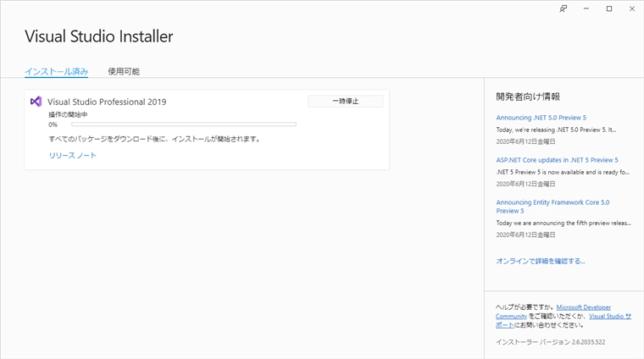Click the Visual Studio purple logo icon
Screen dimensions: 644x359
click(36, 102)
